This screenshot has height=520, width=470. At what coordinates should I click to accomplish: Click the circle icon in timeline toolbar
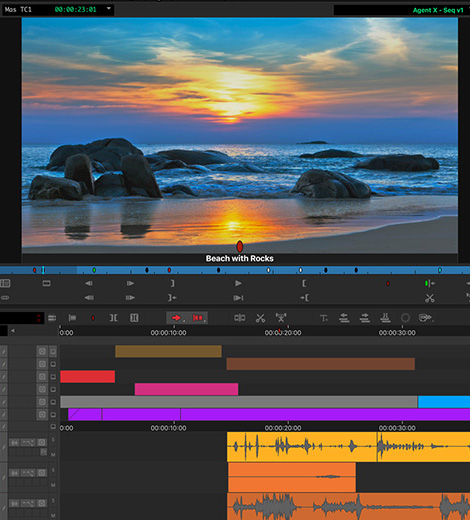coord(405,318)
